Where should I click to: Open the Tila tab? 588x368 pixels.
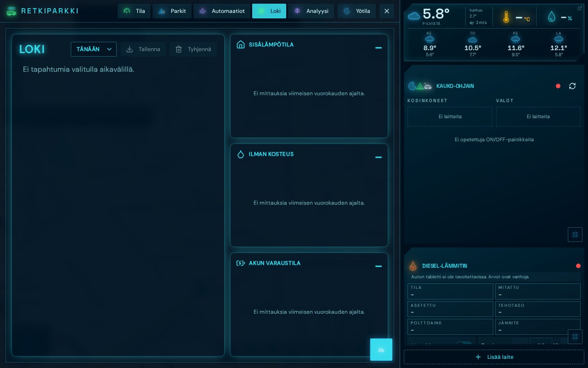pyautogui.click(x=134, y=11)
